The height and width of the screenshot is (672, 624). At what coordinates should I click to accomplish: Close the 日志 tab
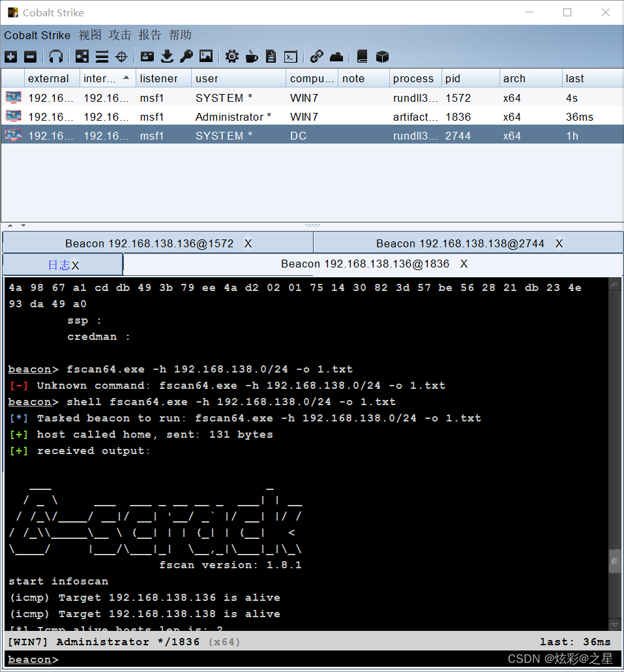[x=76, y=266]
